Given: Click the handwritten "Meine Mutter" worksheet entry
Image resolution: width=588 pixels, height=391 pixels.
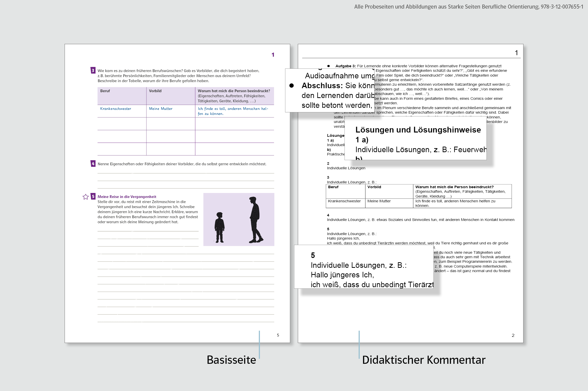Looking at the screenshot, I should tap(161, 109).
